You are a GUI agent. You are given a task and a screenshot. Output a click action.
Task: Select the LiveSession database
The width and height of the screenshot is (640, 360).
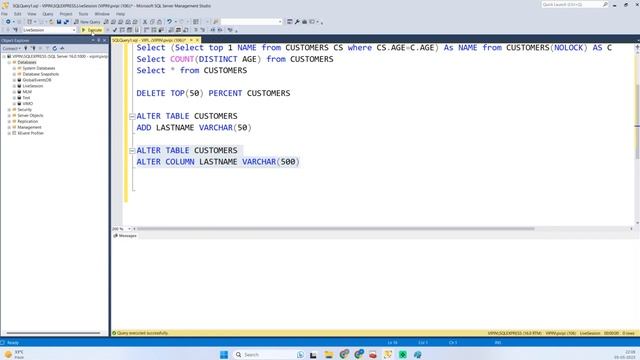33,86
